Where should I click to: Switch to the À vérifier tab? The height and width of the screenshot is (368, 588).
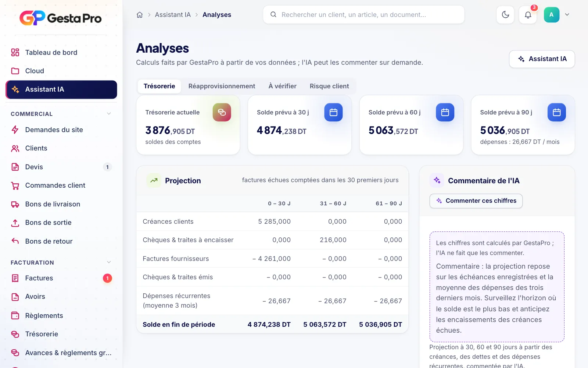[282, 86]
